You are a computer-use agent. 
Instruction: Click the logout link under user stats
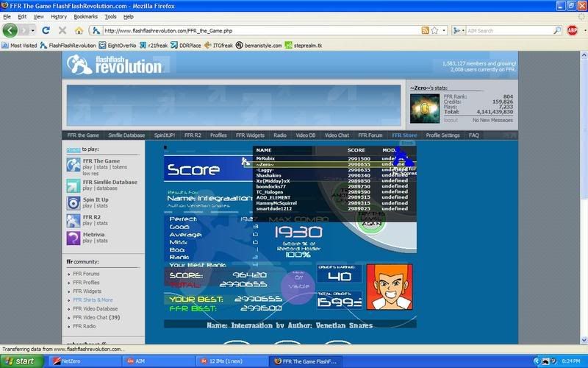(x=451, y=119)
